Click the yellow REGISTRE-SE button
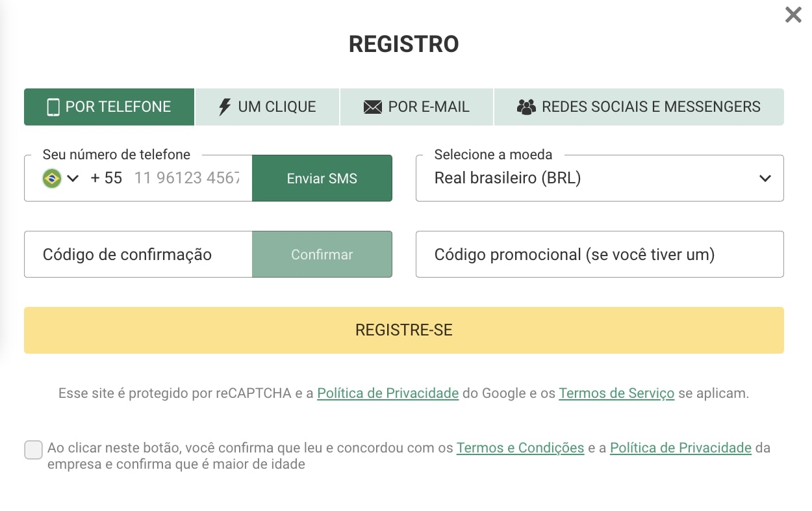This screenshot has height=511, width=812. tap(403, 330)
